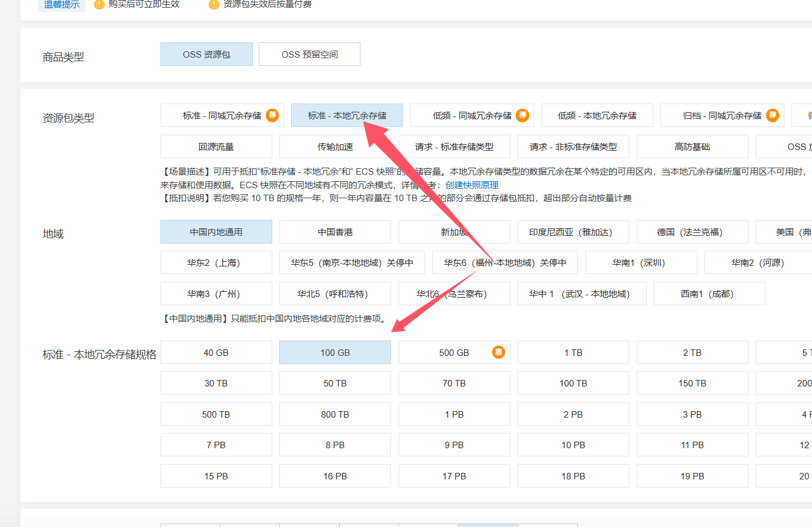Click the 荐 badge on 归档 - 同城冗余存储
The width and height of the screenshot is (812, 527).
tap(773, 115)
